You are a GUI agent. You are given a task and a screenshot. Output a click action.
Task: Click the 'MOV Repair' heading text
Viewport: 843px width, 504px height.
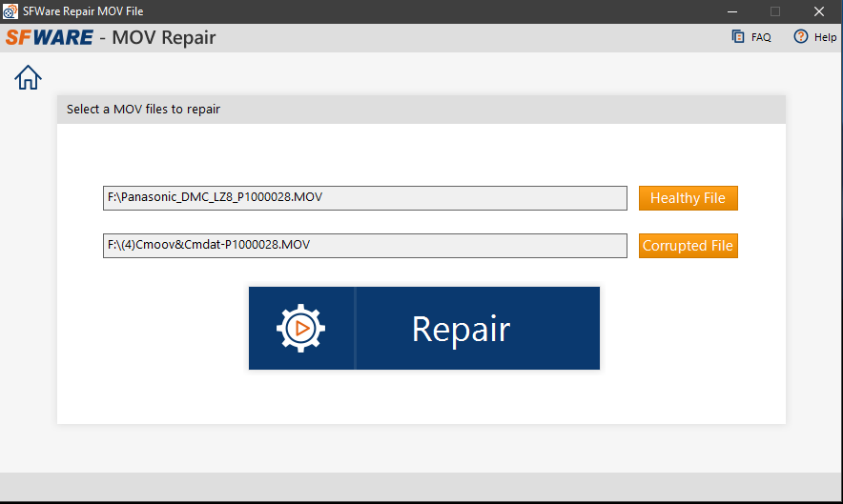click(x=164, y=38)
